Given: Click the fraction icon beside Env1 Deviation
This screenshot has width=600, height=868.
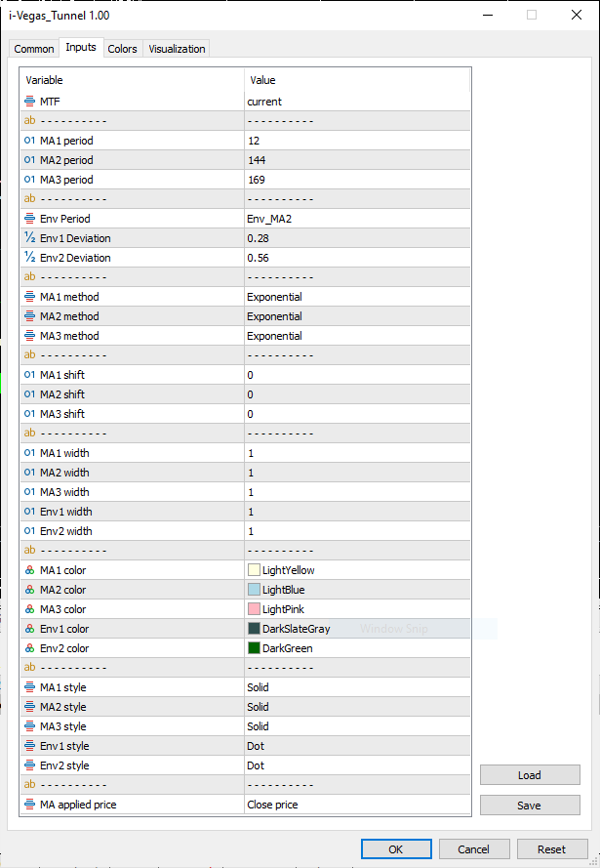Looking at the screenshot, I should click(29, 238).
